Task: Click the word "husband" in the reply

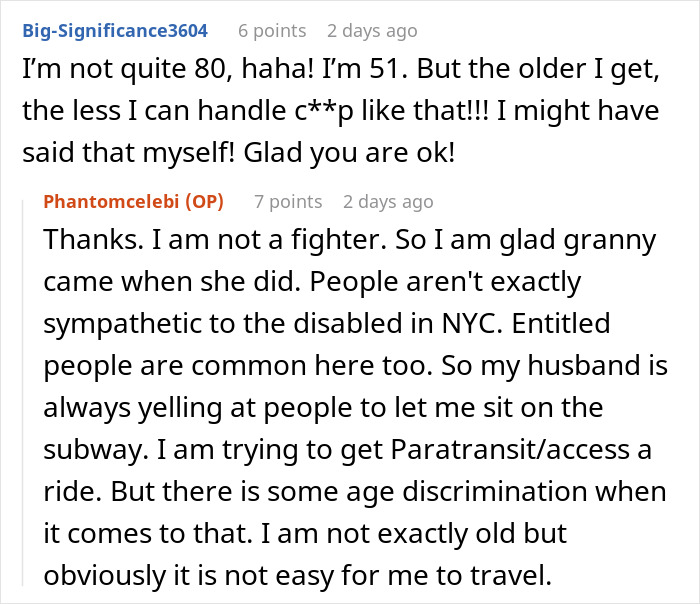Action: point(583,365)
